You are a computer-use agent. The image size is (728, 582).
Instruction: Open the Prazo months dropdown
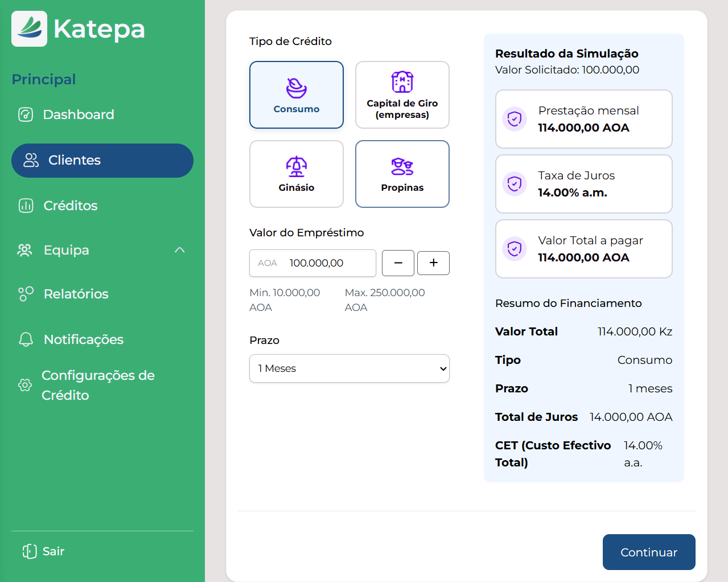[x=349, y=368]
